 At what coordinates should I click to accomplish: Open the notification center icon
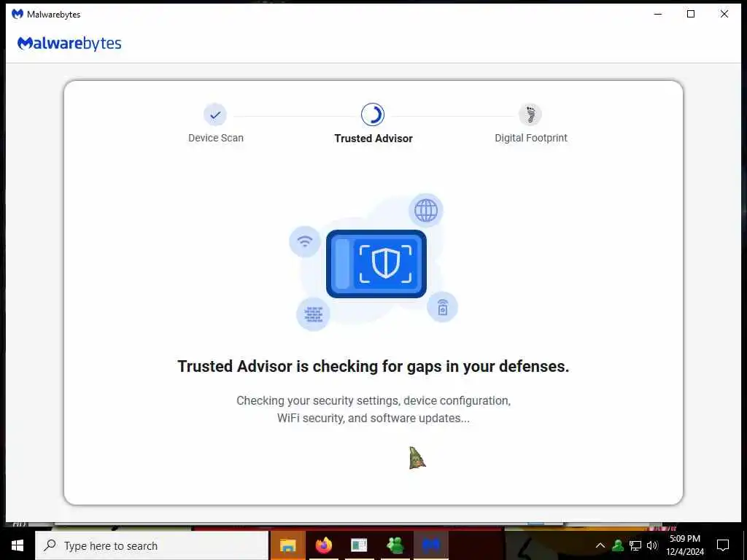point(723,545)
